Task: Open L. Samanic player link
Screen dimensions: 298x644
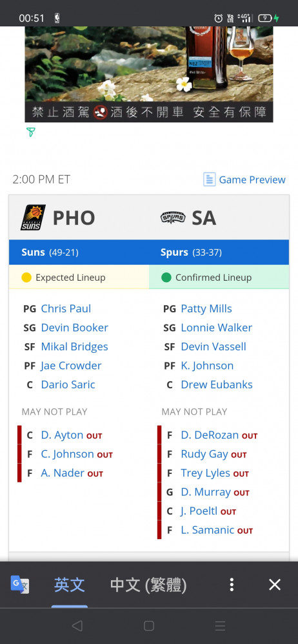Action: point(208,530)
